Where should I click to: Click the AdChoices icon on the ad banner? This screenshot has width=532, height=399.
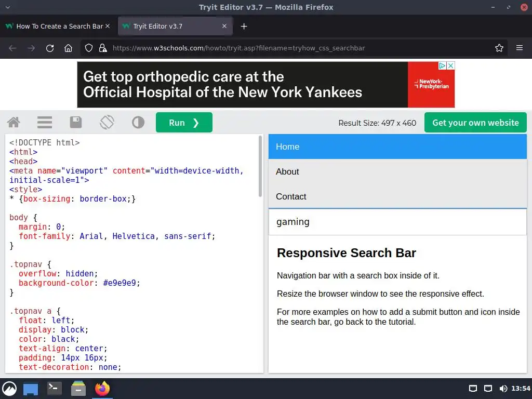442,66
